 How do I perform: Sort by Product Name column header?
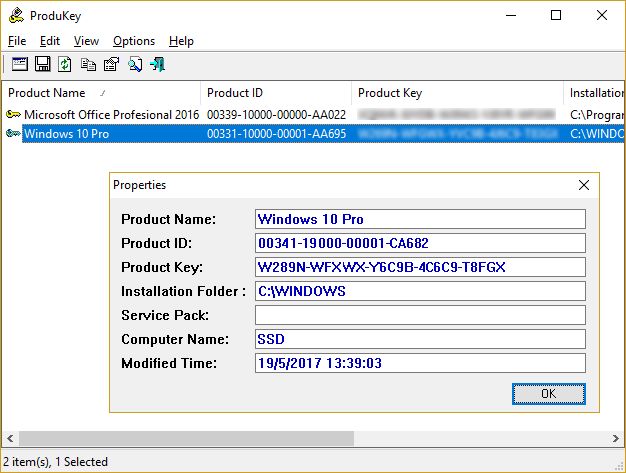101,93
